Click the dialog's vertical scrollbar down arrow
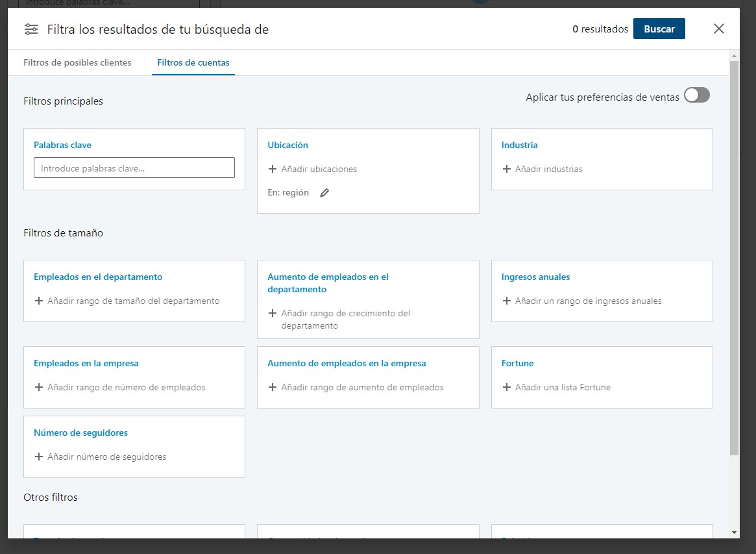The height and width of the screenshot is (554, 756). click(734, 533)
